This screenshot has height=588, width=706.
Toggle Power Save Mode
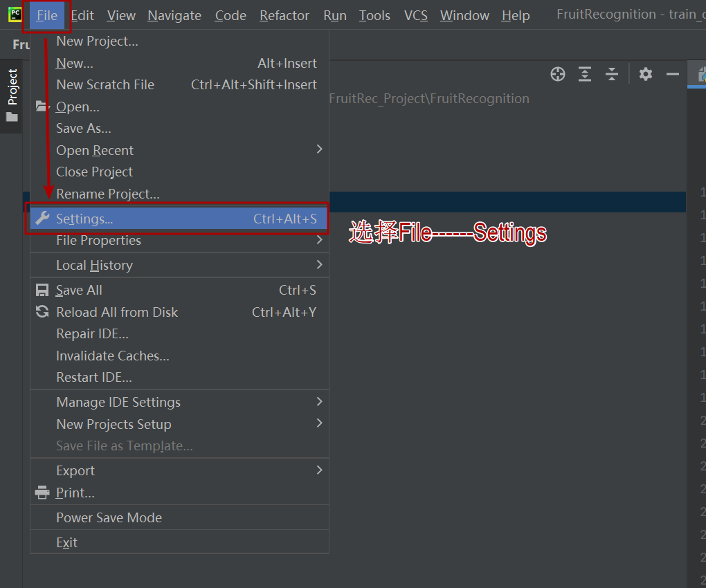pyautogui.click(x=179, y=517)
